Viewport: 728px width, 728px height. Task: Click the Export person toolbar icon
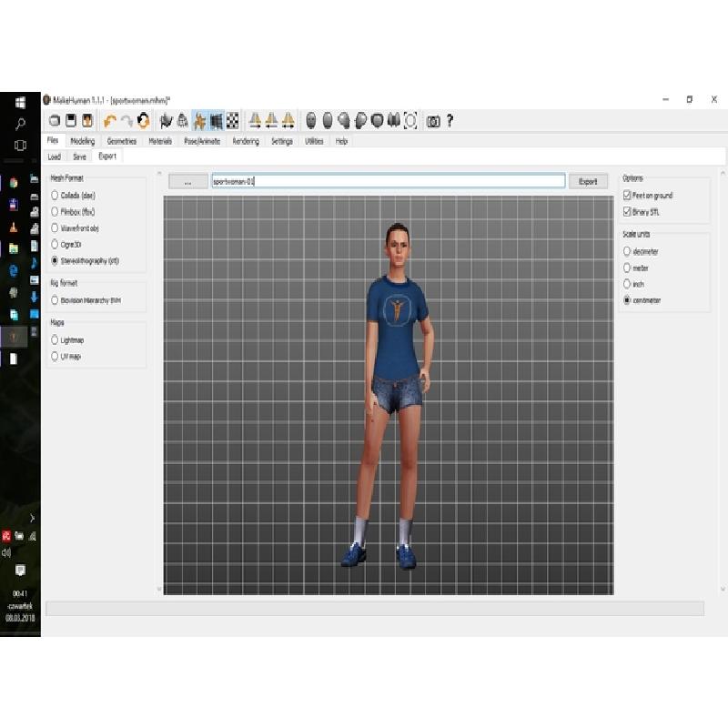(x=87, y=121)
